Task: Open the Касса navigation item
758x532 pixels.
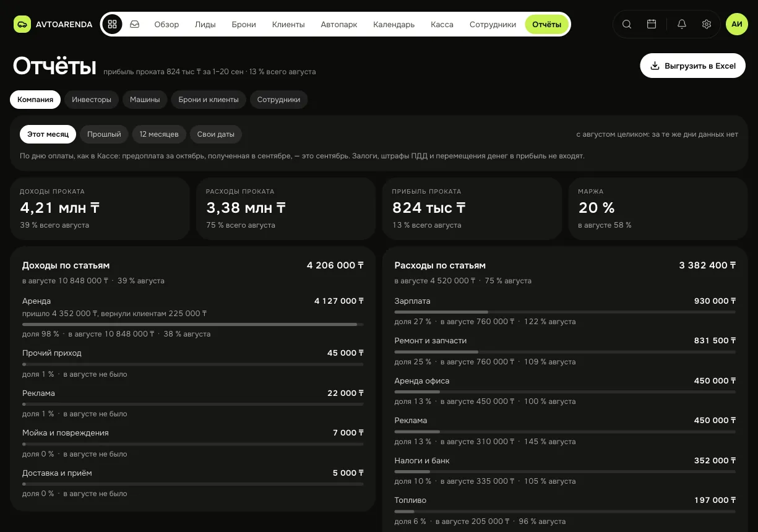Action: click(x=442, y=25)
